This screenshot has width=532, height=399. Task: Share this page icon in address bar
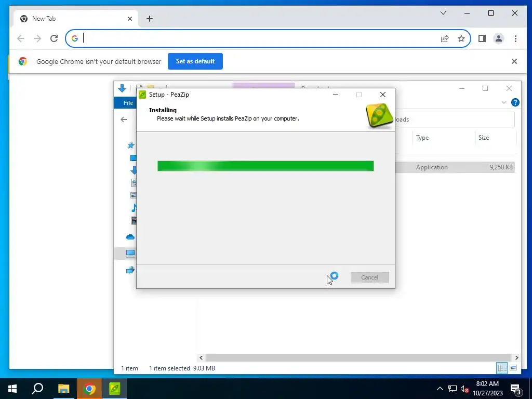click(445, 38)
